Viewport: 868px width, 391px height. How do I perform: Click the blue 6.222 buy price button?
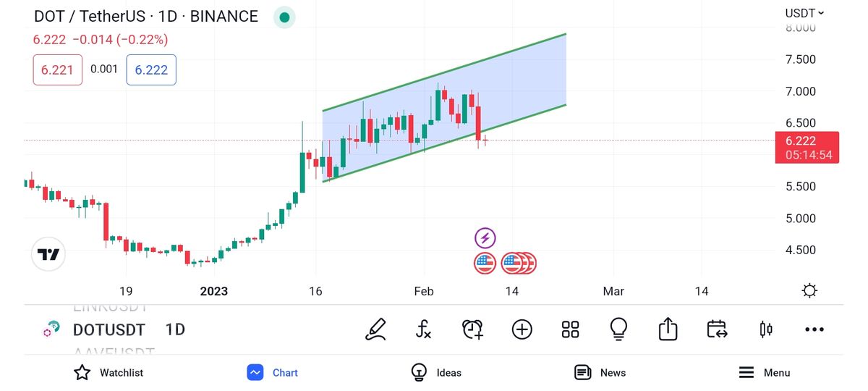[x=151, y=70]
